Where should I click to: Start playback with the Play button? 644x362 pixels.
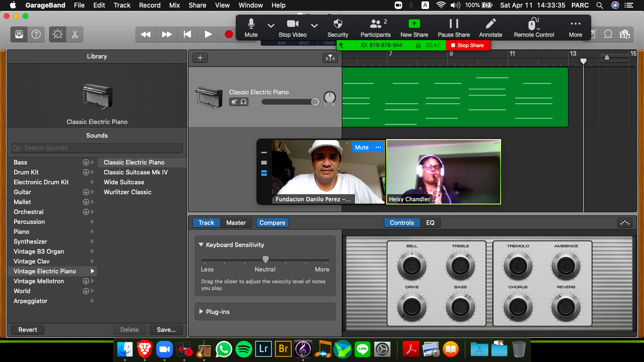[208, 34]
